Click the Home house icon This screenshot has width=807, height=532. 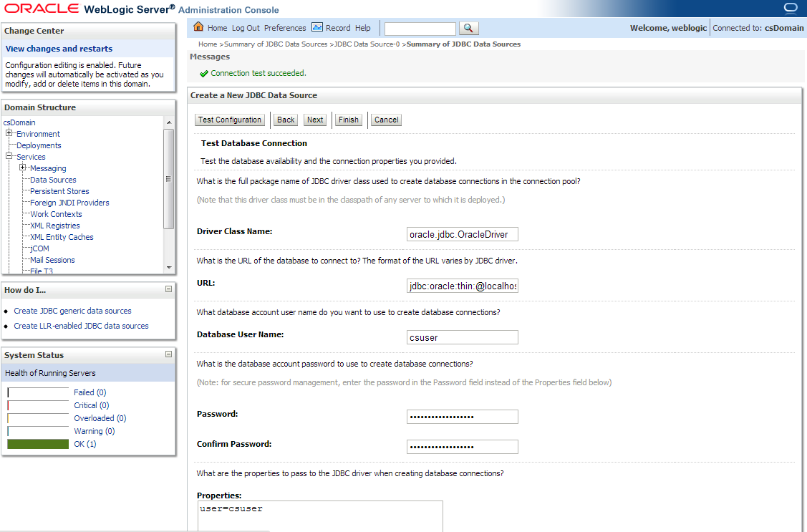coord(198,26)
